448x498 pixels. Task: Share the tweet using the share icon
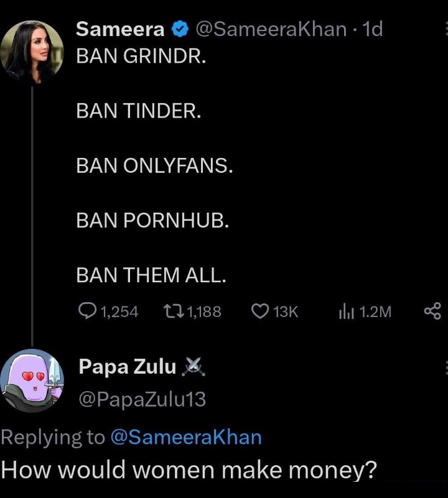(432, 311)
